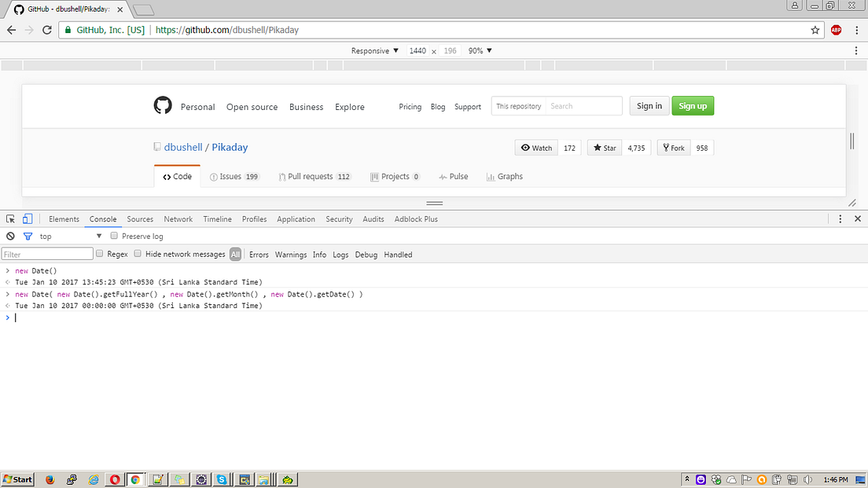Click the clear console icon

(10, 236)
